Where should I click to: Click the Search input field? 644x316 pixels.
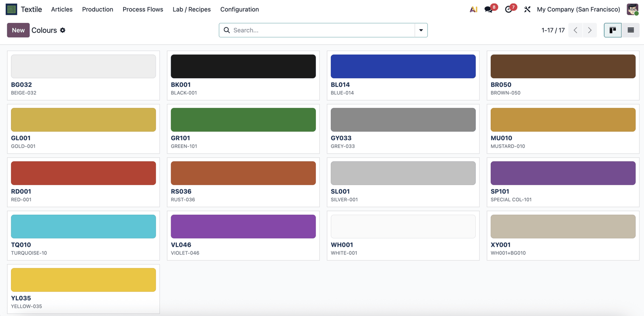(322, 30)
